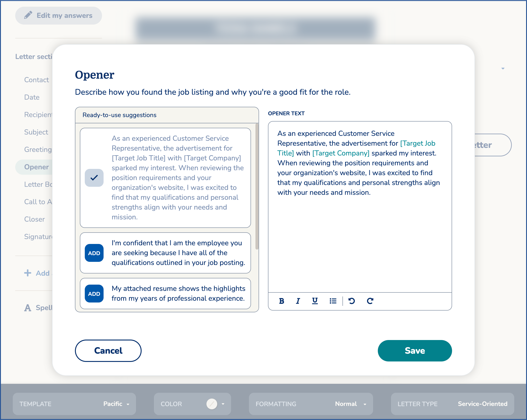Select the ADD button for third suggestion
Image resolution: width=527 pixels, height=420 pixels.
point(94,294)
